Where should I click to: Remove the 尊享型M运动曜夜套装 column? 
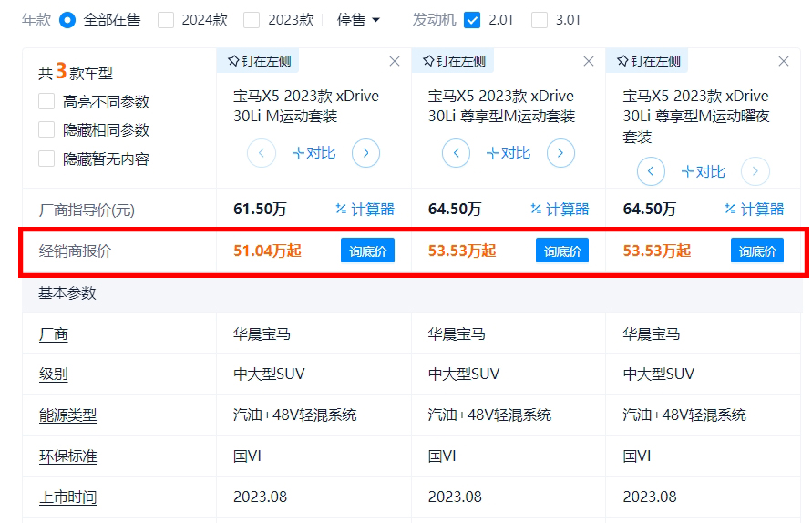[784, 62]
